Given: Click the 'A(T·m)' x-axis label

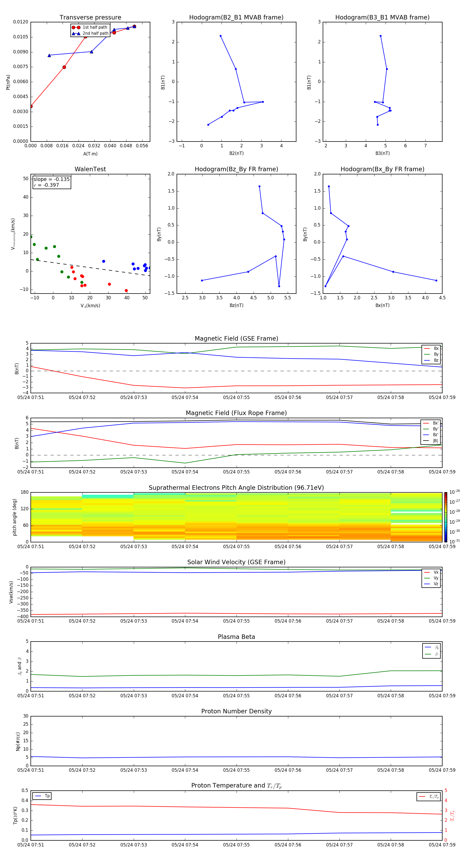Looking at the screenshot, I should 90,154.
